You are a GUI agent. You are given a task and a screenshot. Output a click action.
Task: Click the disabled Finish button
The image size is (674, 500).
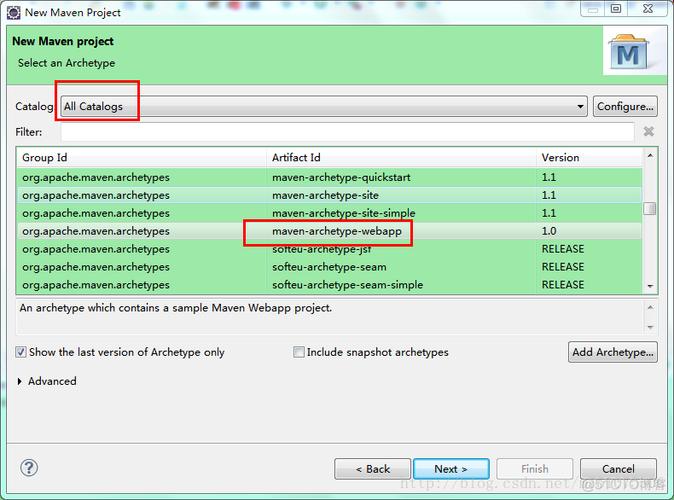pos(535,469)
